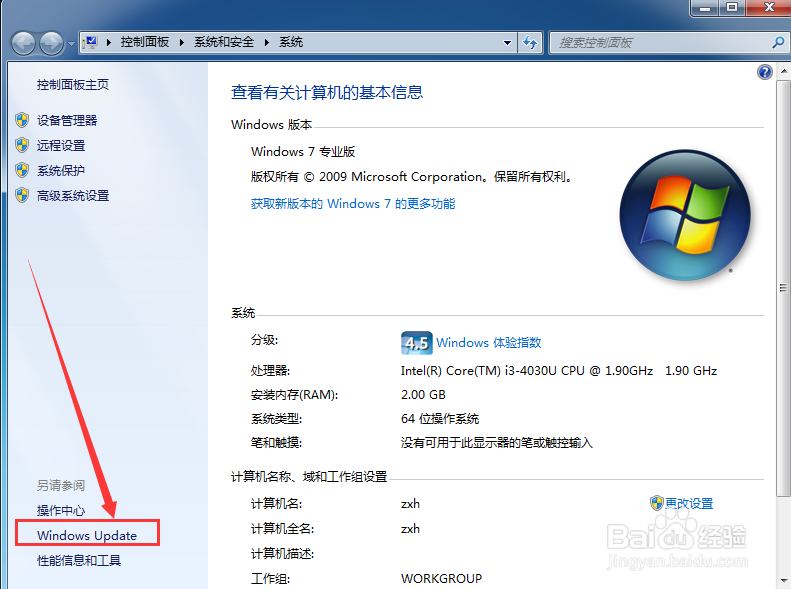The width and height of the screenshot is (791, 589).
Task: Open 获取新版本的 Windows 7 的更多功能 link
Action: pyautogui.click(x=353, y=204)
